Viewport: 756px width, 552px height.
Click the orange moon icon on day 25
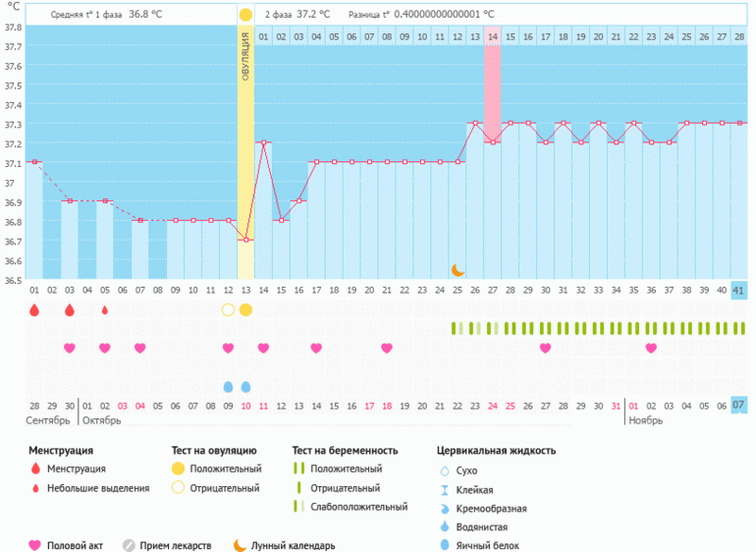458,269
